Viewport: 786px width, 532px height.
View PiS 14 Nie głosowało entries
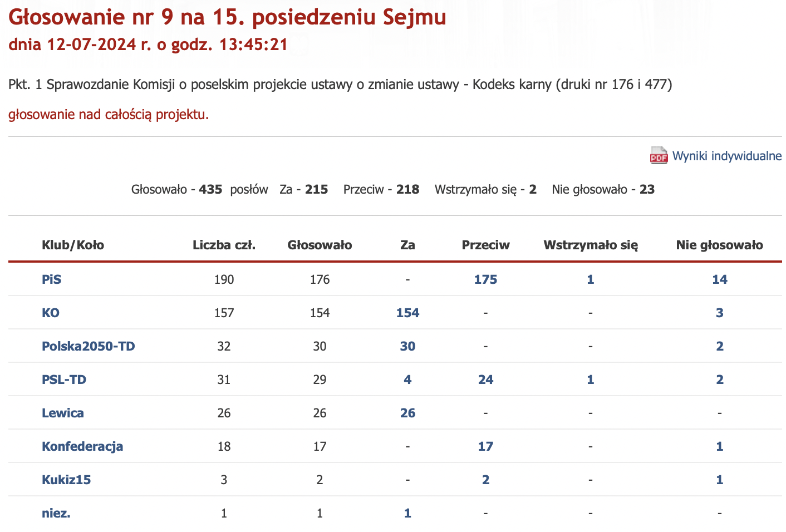pos(720,279)
